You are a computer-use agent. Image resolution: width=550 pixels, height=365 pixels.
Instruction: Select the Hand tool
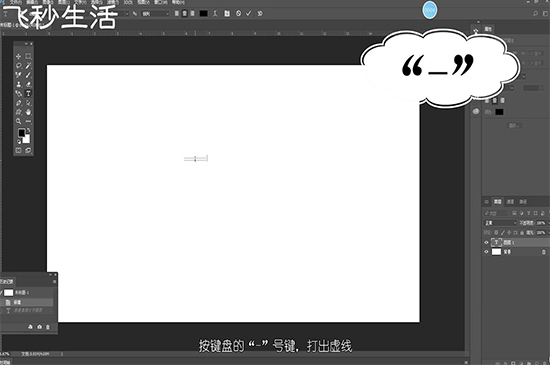coord(28,112)
